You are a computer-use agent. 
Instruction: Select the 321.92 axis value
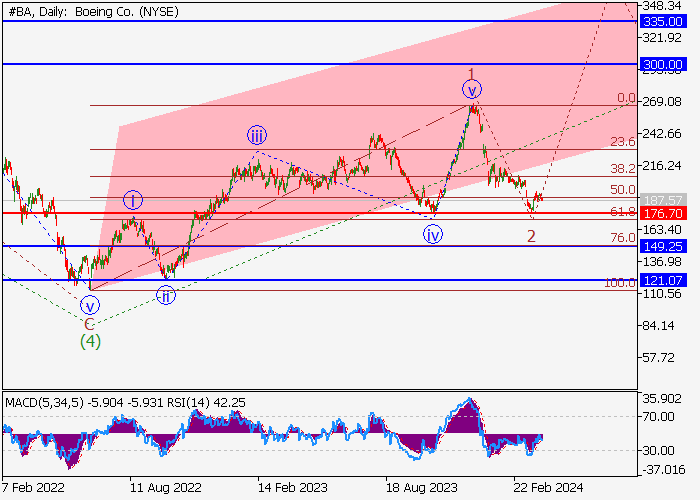[x=662, y=38]
